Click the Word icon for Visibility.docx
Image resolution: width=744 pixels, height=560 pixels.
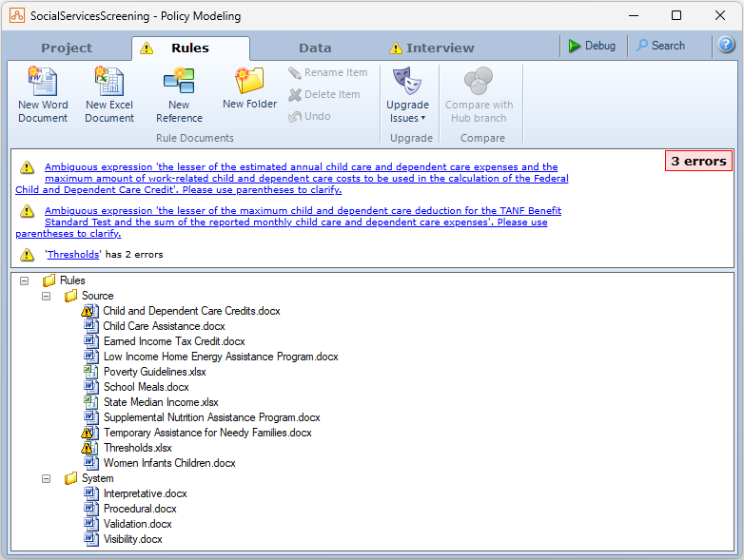(91, 539)
